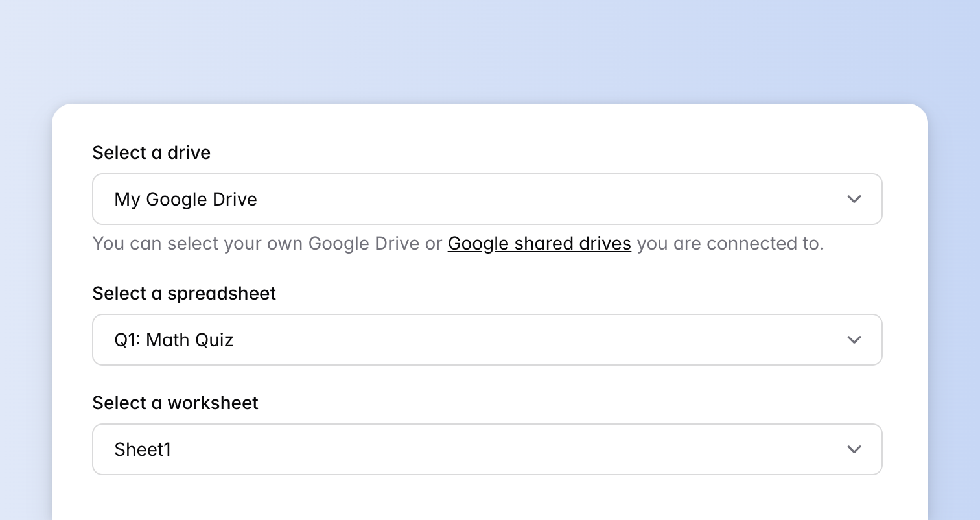Image resolution: width=980 pixels, height=520 pixels.
Task: Expand the worksheet picker via its chevron
Action: click(854, 449)
